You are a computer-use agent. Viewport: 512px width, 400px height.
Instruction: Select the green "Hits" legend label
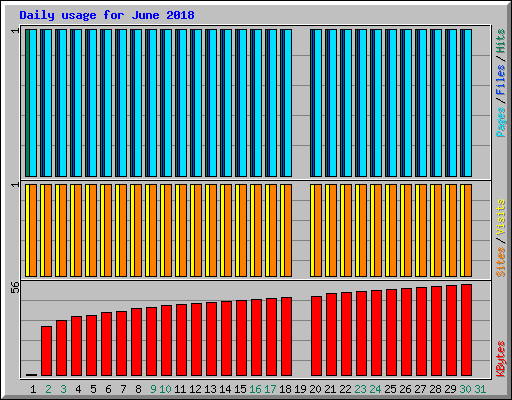click(500, 41)
